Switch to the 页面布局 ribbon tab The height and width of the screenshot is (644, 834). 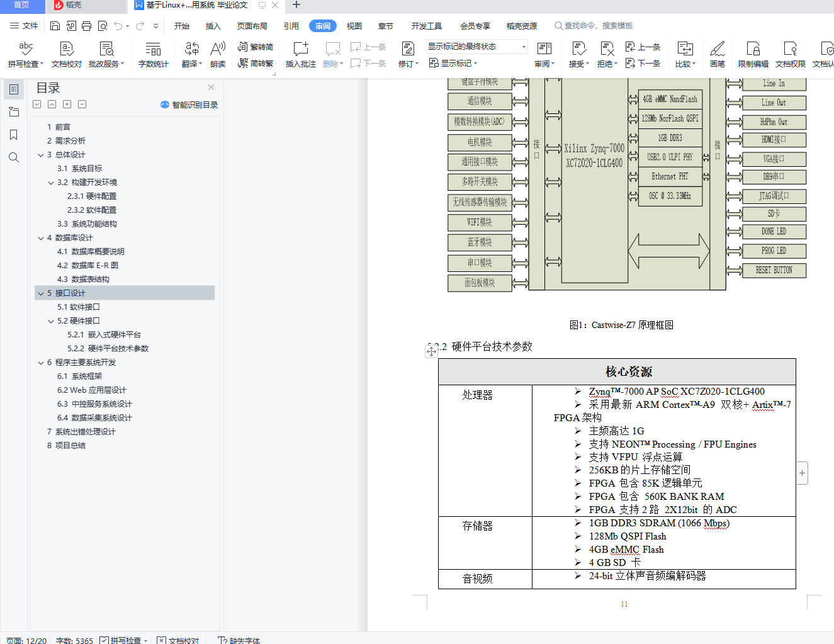[252, 26]
